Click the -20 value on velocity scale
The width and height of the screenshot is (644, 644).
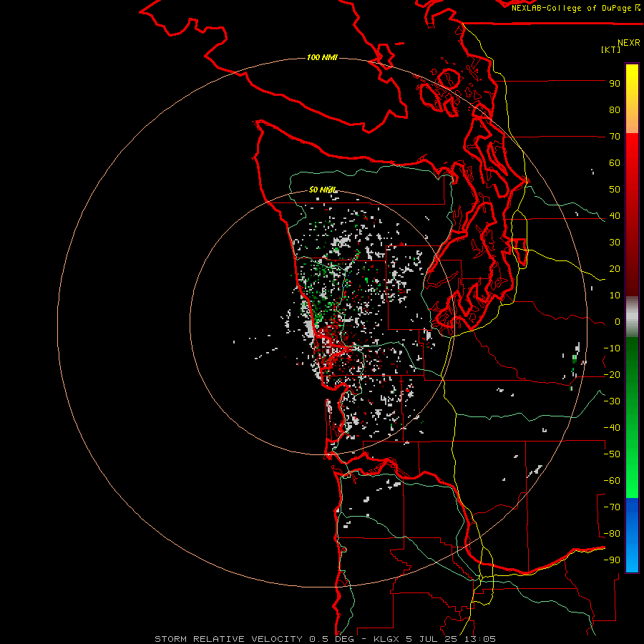[612, 374]
